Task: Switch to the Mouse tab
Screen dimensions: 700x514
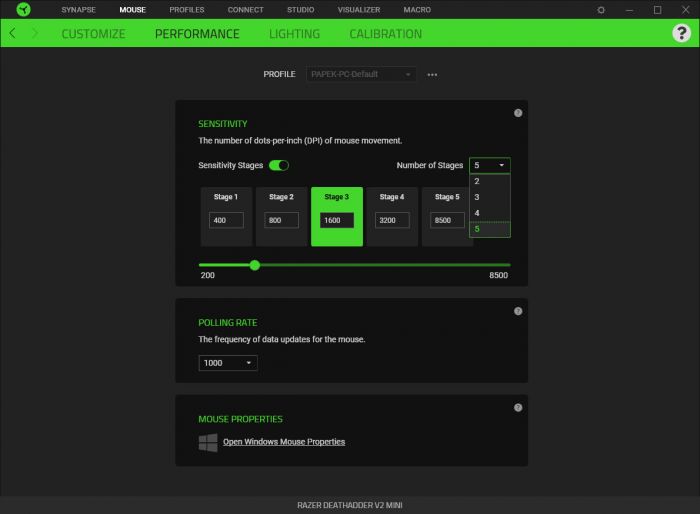Action: tap(133, 9)
